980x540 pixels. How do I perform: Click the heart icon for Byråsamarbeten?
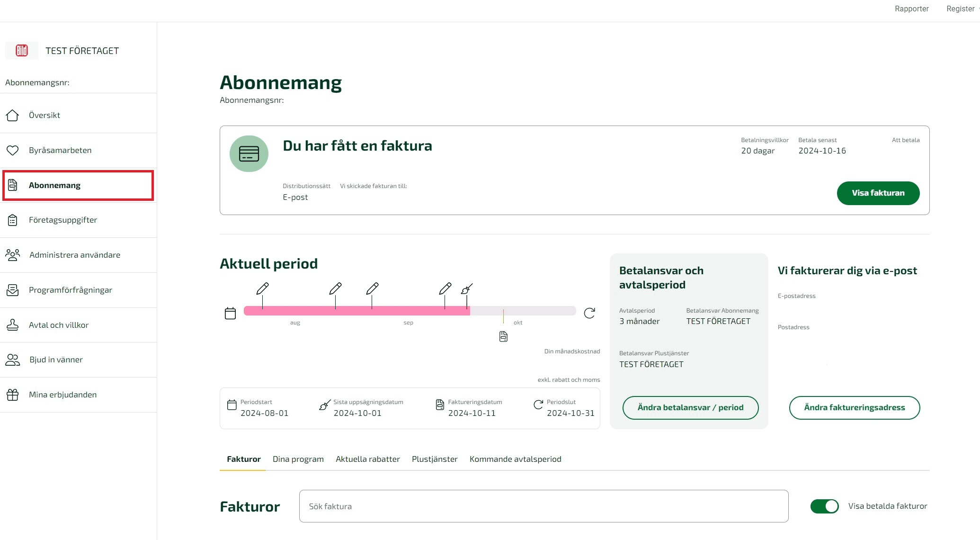(x=12, y=150)
